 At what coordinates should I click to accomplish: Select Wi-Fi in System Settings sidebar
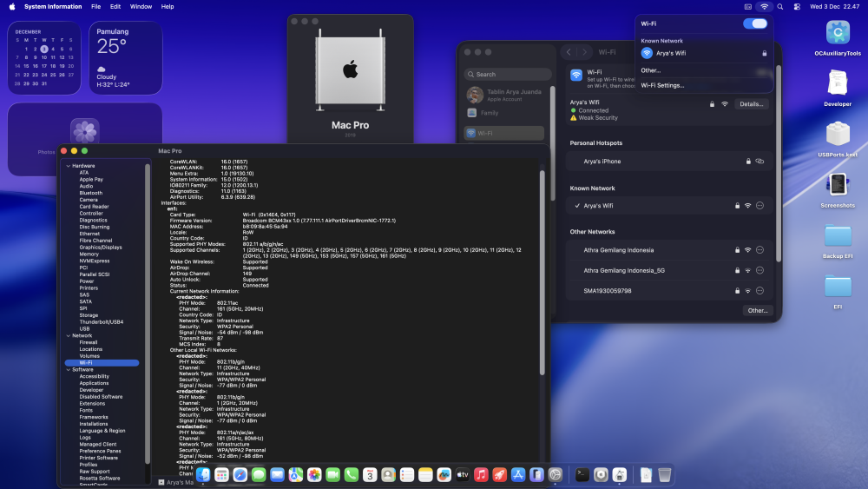click(503, 133)
